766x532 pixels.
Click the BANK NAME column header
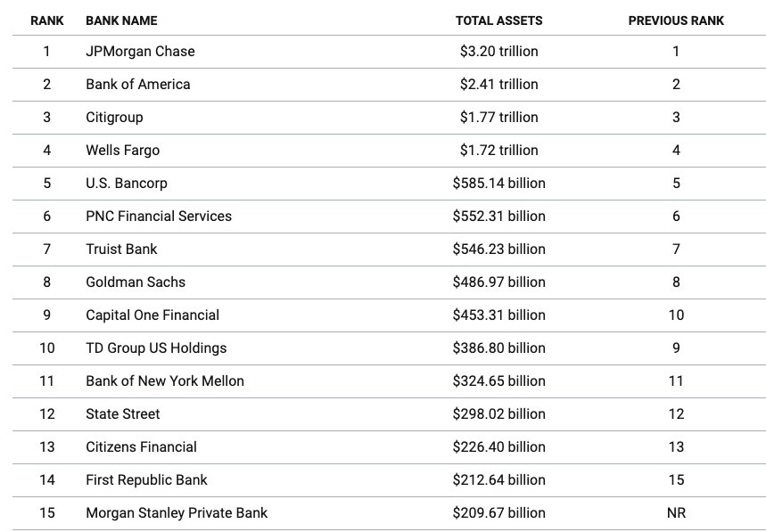tap(122, 20)
